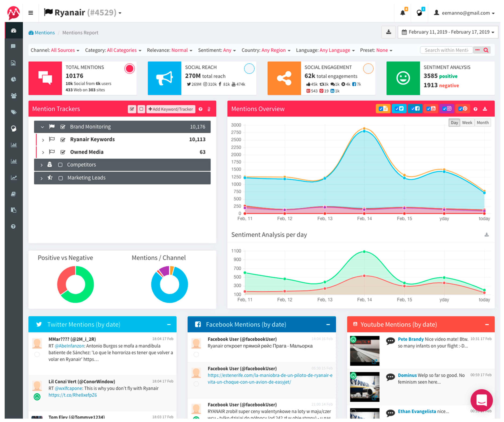
Task: Toggle Twitter channel in Mentions Overview
Action: point(399,109)
